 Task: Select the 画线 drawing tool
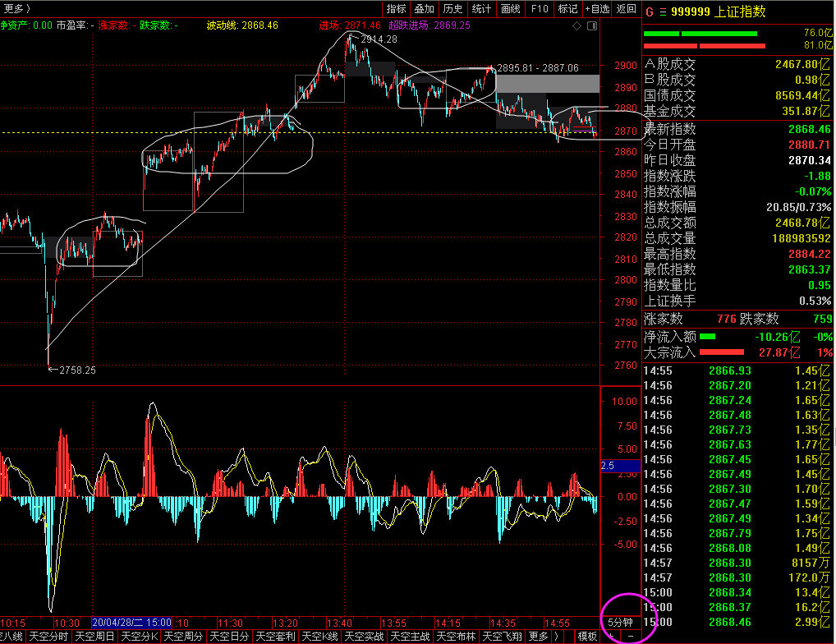[x=511, y=9]
